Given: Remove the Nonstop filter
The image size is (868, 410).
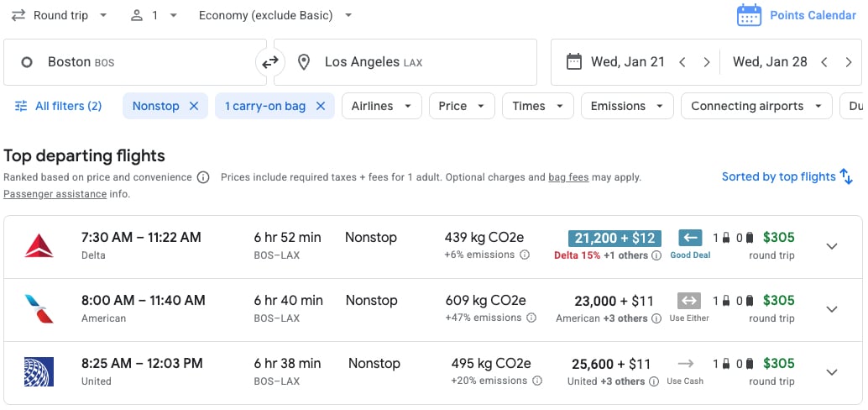Looking at the screenshot, I should click(194, 106).
